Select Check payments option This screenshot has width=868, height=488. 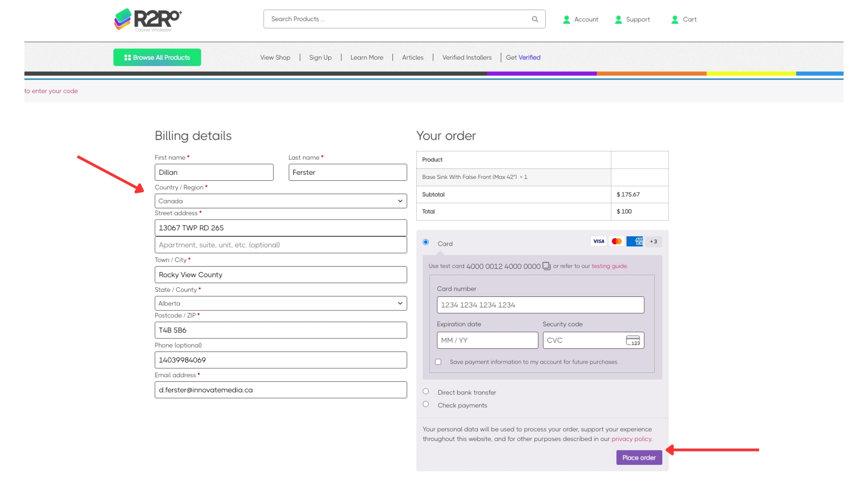(426, 404)
